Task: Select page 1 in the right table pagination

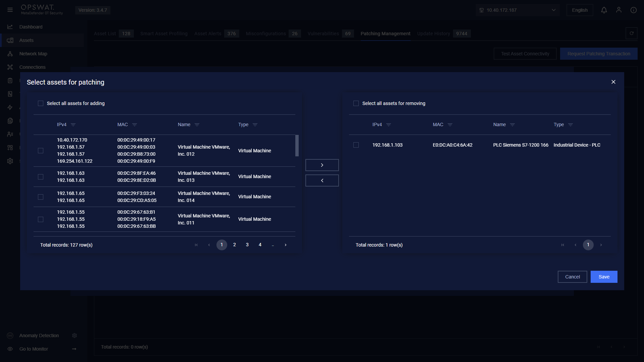Action: pos(588,245)
